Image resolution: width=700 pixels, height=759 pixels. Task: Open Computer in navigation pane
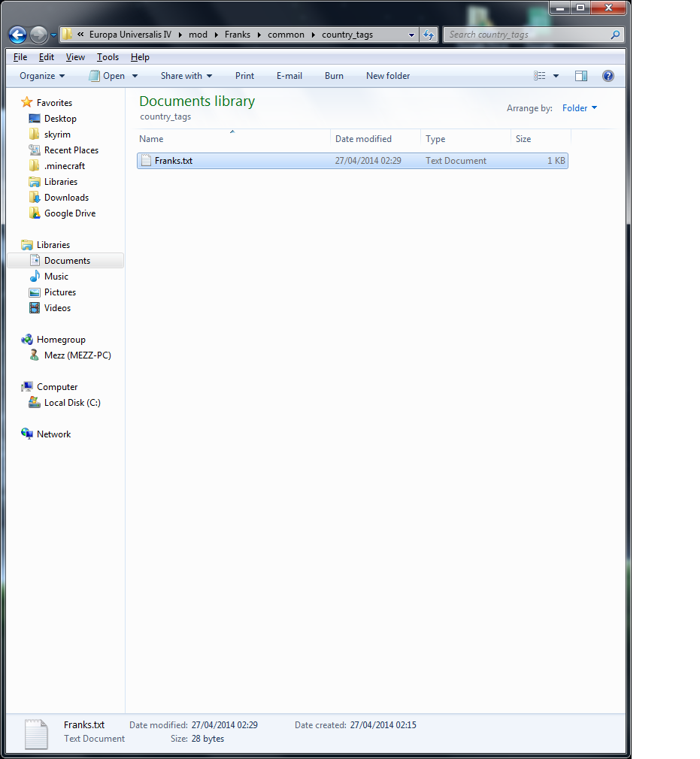click(56, 387)
